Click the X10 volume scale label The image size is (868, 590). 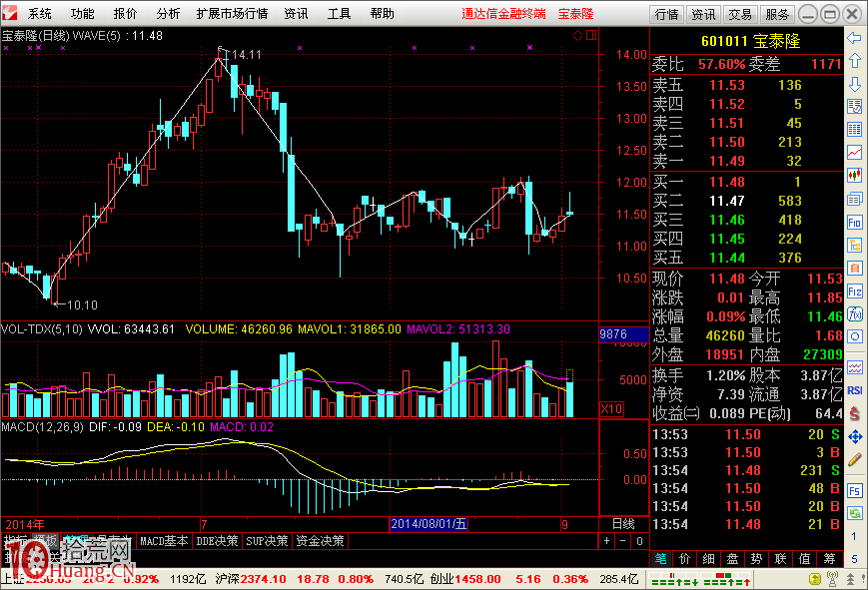click(x=611, y=409)
